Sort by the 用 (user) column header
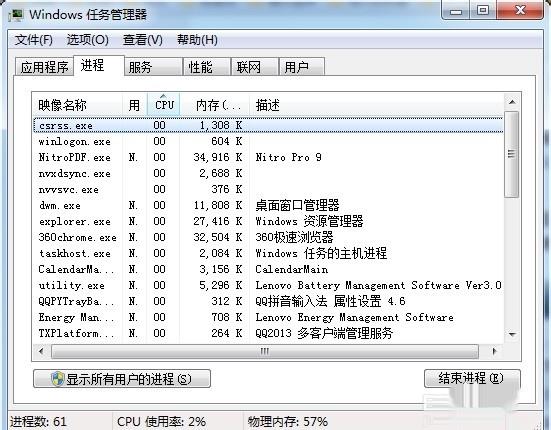Viewport: 551px width, 430px height. [x=135, y=105]
